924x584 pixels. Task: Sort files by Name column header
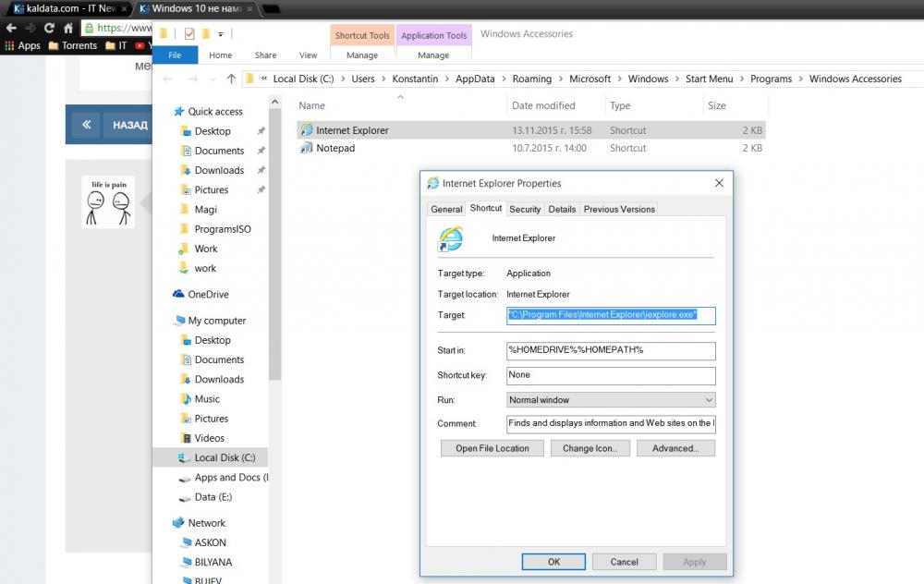pos(400,105)
